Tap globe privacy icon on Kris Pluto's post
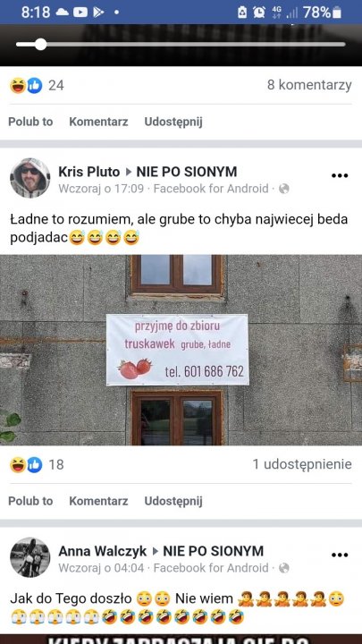 click(284, 189)
